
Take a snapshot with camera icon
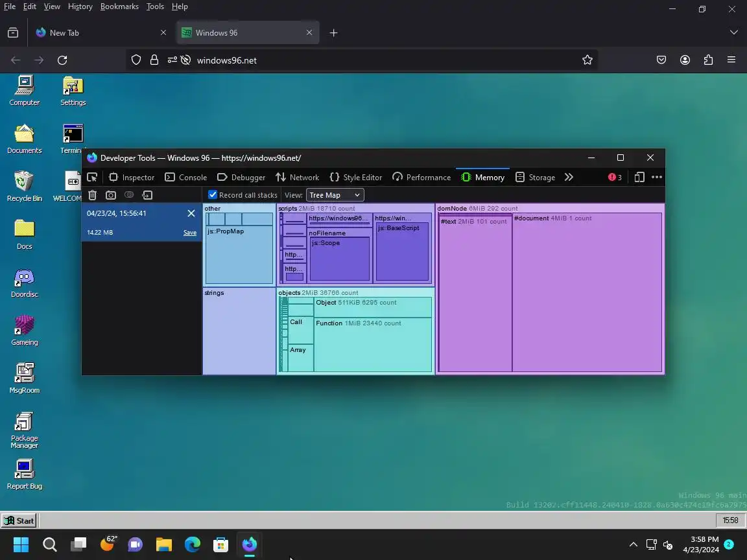[110, 194]
